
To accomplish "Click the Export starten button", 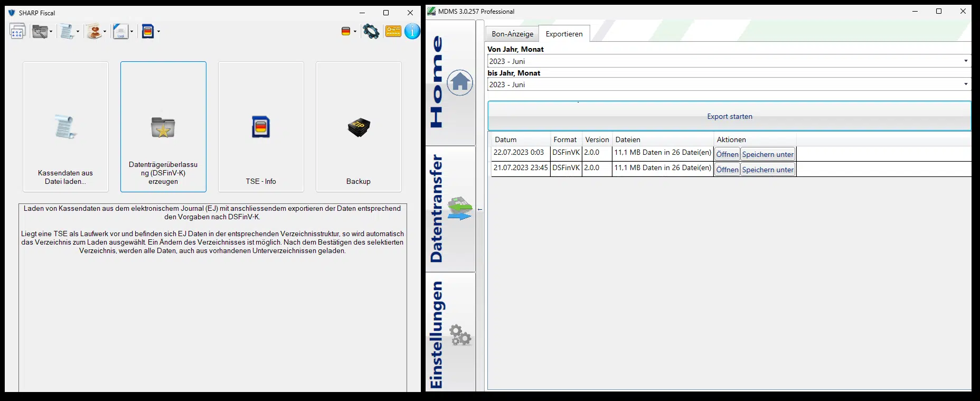I will click(729, 116).
